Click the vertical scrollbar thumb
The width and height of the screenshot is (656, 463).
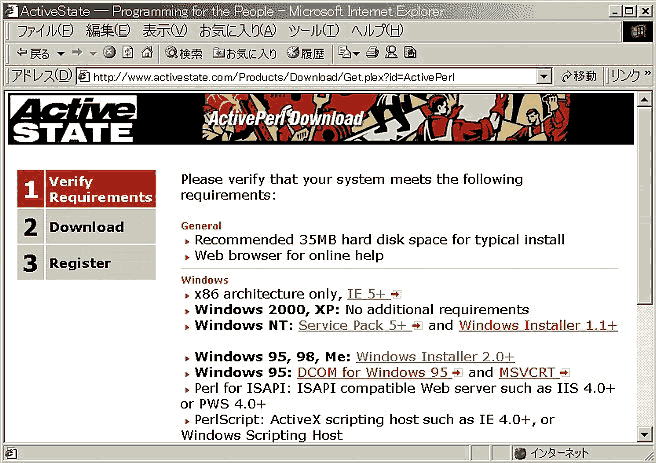[644, 206]
